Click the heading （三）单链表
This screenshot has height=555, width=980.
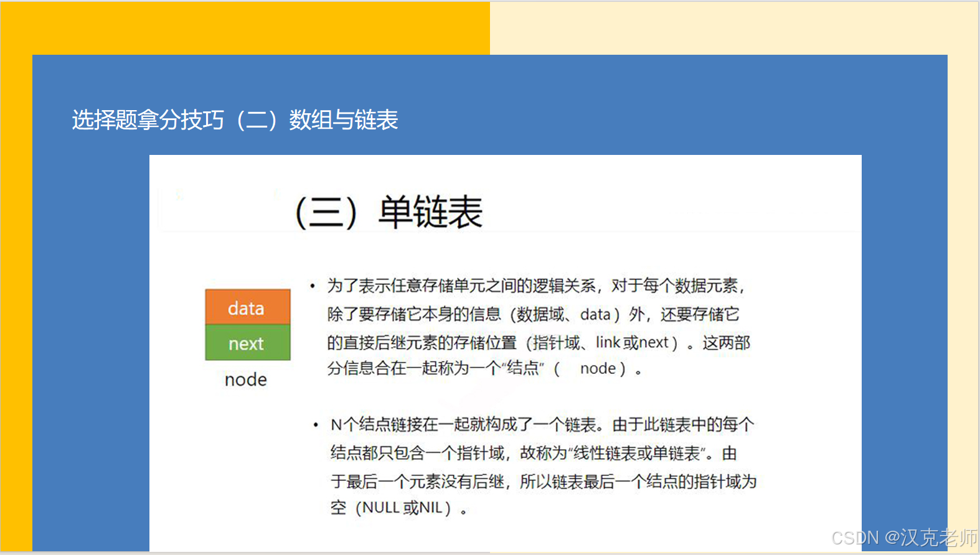pos(389,212)
